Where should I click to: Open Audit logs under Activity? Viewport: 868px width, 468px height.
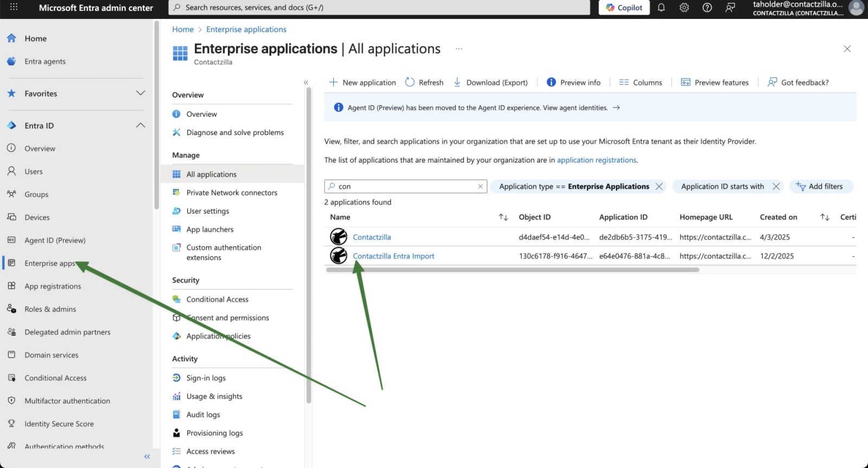tap(203, 415)
